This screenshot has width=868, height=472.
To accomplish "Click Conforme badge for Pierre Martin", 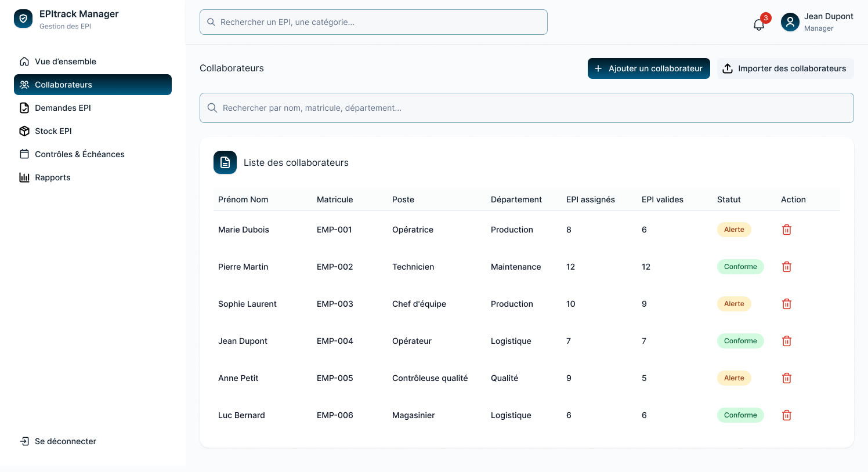I will (740, 267).
